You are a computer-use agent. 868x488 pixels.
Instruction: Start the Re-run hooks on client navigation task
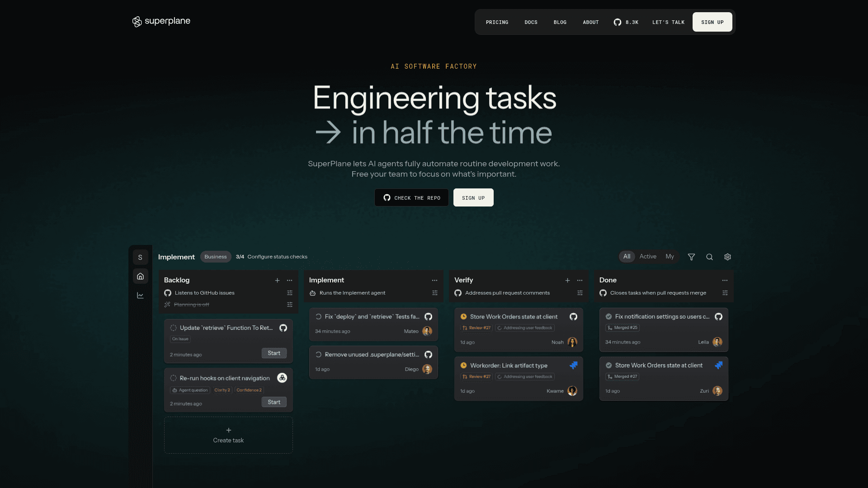pos(274,402)
